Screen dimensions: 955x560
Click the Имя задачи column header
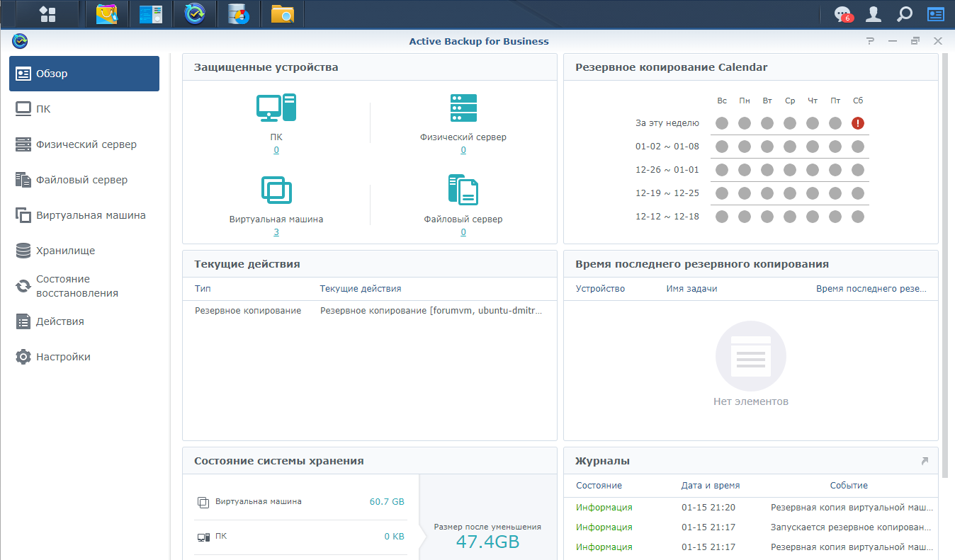(x=691, y=289)
